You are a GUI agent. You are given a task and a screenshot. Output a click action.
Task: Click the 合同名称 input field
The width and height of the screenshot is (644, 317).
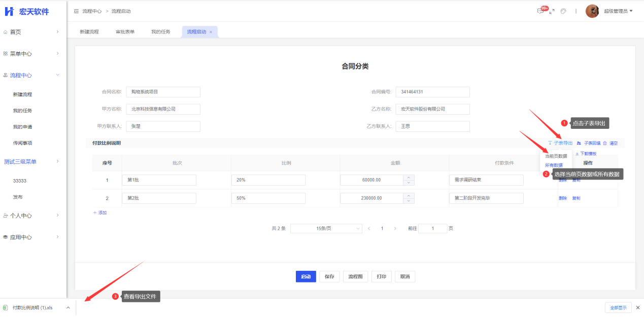point(163,92)
